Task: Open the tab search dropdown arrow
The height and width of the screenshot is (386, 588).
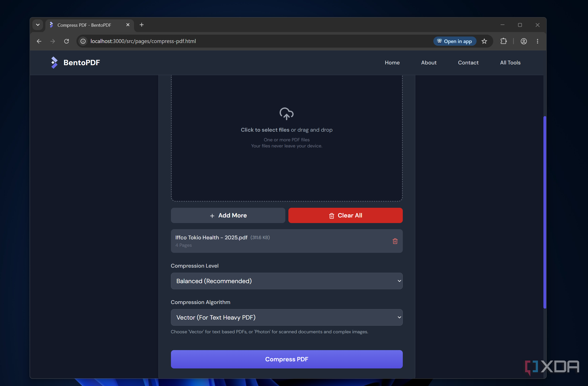Action: [x=38, y=25]
